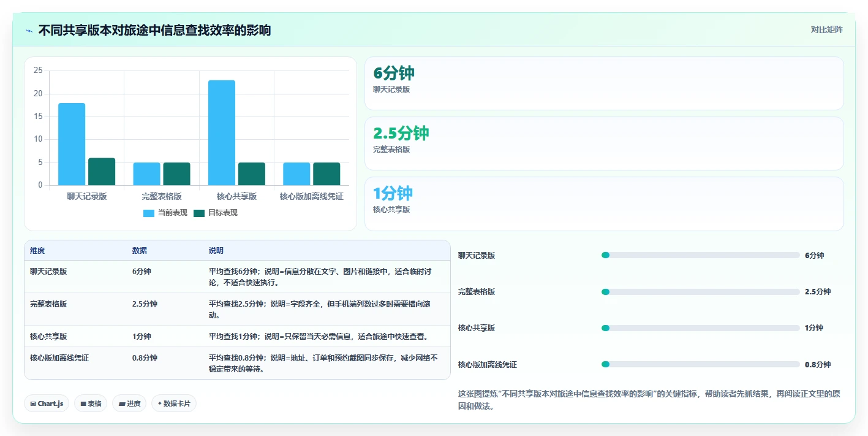Screen dimensions: 868x436
Task: Toggle the 目标表现 legend color swatch
Action: click(199, 213)
